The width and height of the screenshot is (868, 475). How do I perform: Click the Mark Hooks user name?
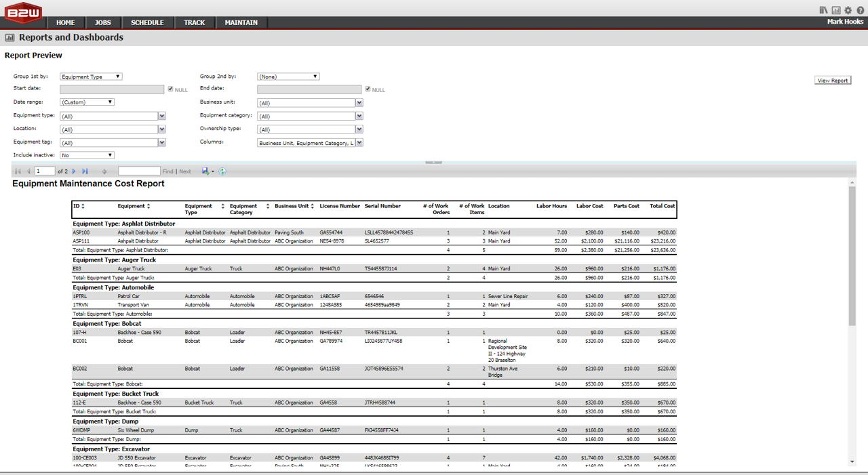pyautogui.click(x=845, y=22)
